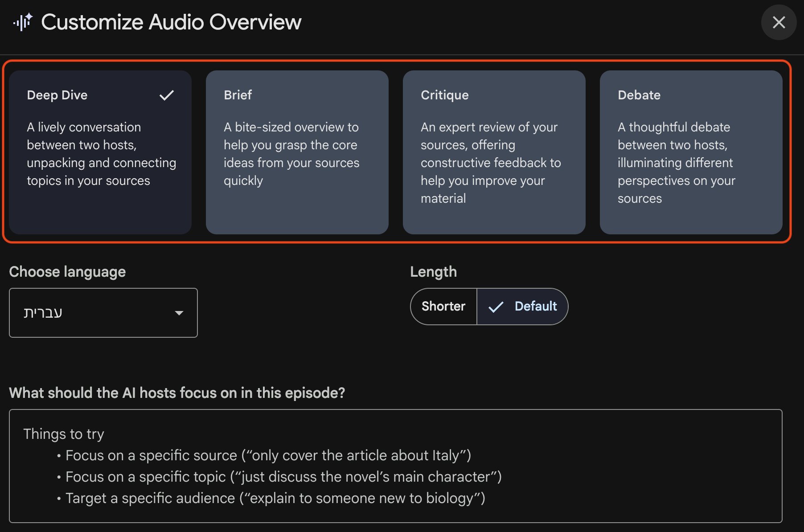Click the checkmark icon in the Default length option
Viewport: 804px width, 532px height.
(496, 307)
